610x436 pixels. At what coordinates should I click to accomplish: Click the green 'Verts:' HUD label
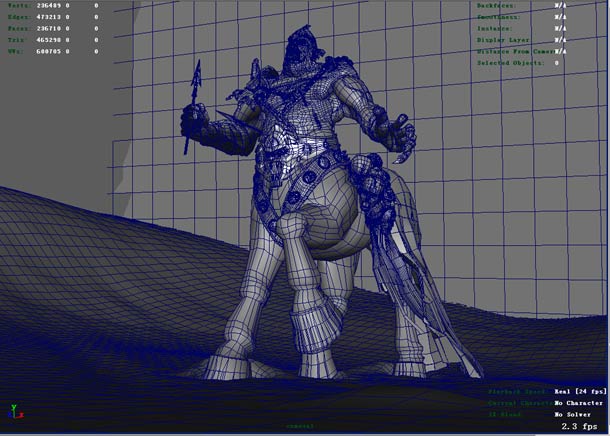click(18, 6)
